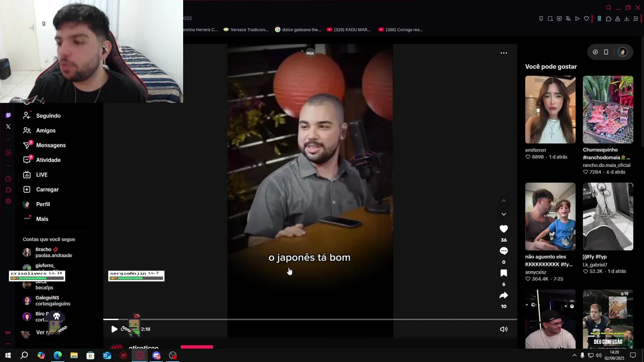This screenshot has height=362, width=644.
Task: Like the video with heart button
Action: (x=504, y=229)
